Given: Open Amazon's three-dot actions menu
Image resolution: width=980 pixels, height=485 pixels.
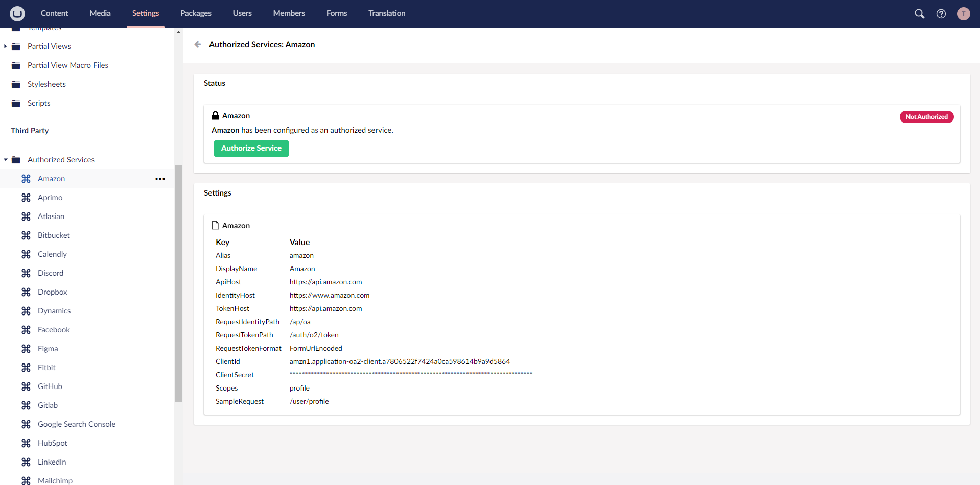Looking at the screenshot, I should 160,179.
